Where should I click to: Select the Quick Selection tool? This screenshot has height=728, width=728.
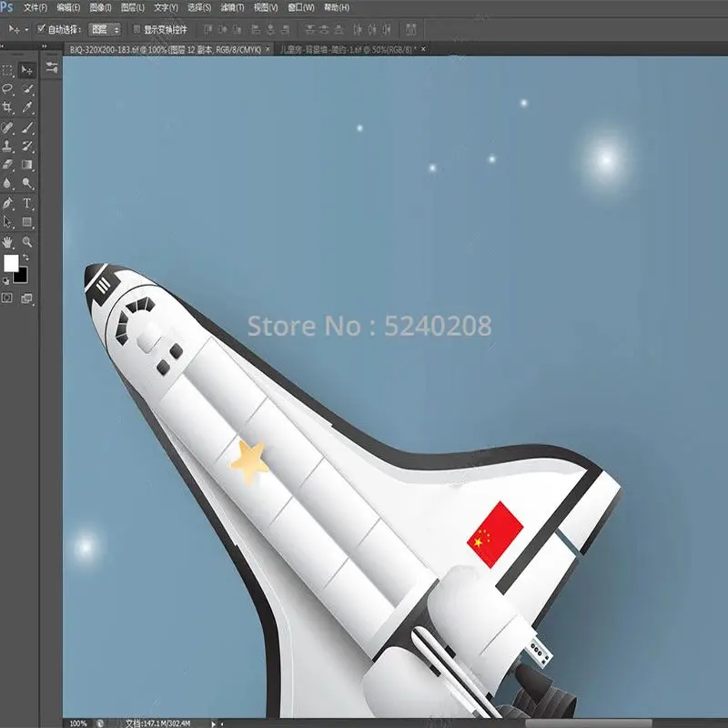(27, 88)
